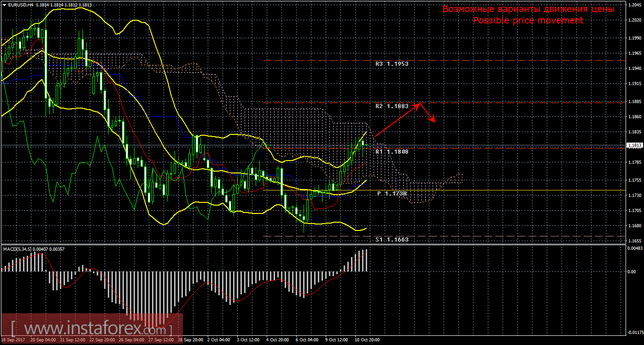Click price scale value 1.1730
Image resolution: width=644 pixels, height=345 pixels.
point(635,195)
